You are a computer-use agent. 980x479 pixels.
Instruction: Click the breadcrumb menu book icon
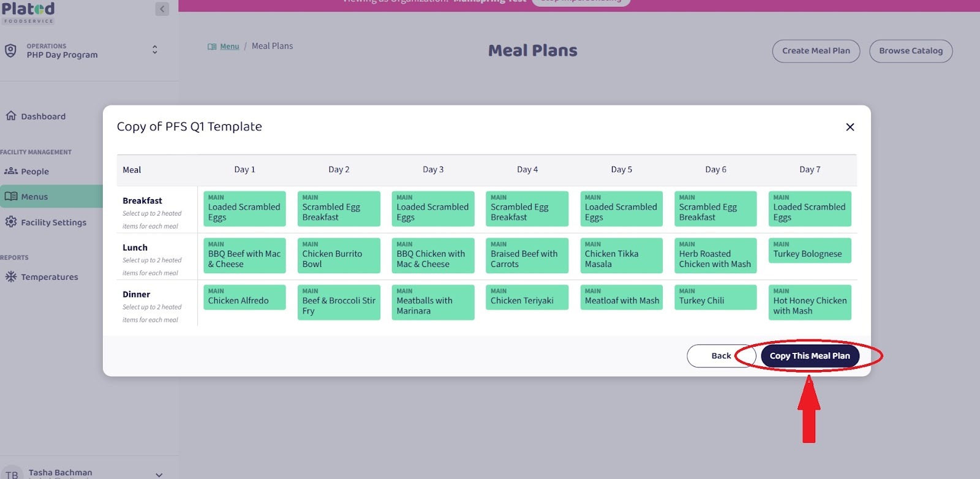(x=212, y=47)
